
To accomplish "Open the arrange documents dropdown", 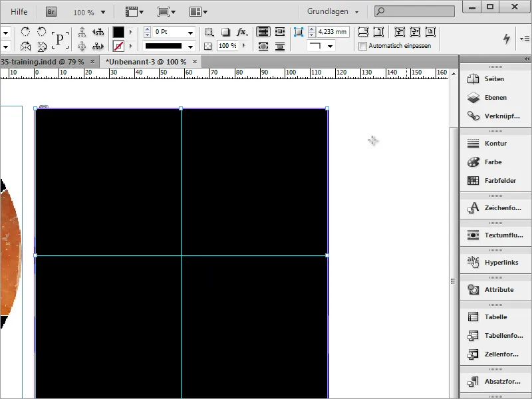I will [198, 12].
